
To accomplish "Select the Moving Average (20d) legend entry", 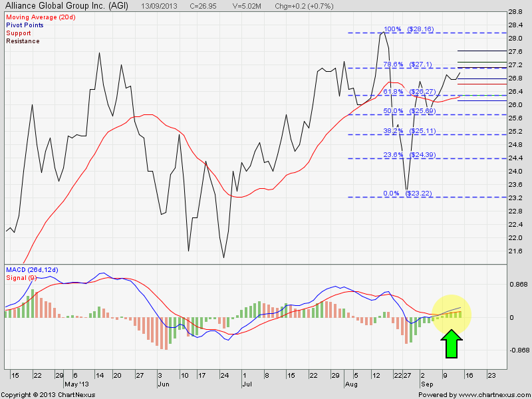I will 41,17.
